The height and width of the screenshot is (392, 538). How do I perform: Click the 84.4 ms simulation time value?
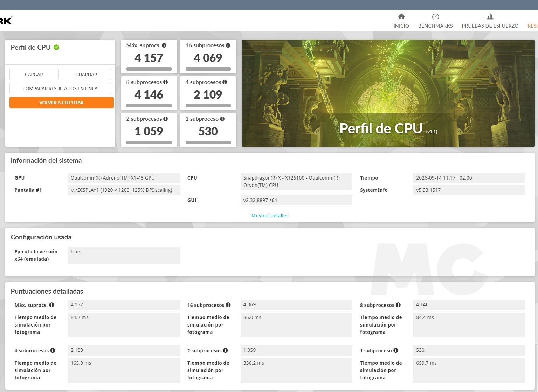[469, 325]
